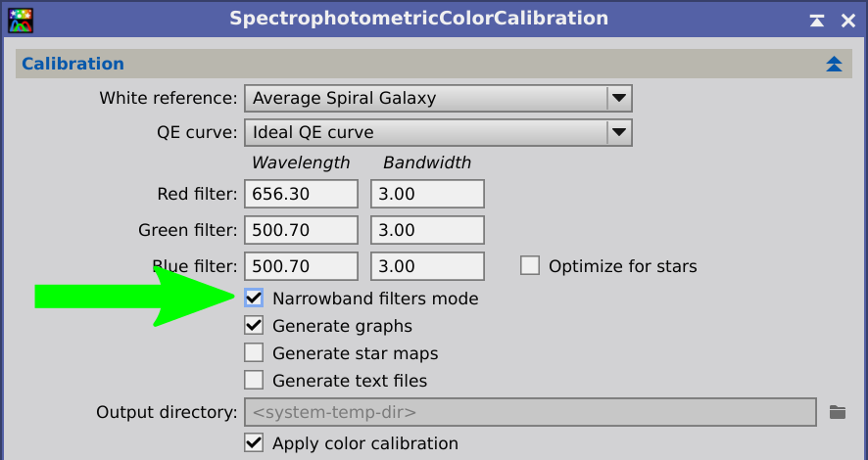Image resolution: width=868 pixels, height=460 pixels.
Task: Click the output directory folder browse icon
Action: click(837, 412)
